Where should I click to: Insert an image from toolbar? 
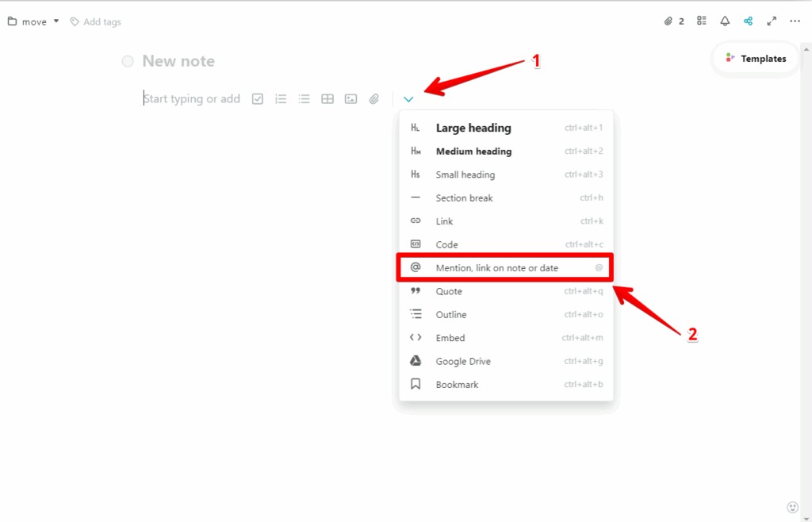350,99
